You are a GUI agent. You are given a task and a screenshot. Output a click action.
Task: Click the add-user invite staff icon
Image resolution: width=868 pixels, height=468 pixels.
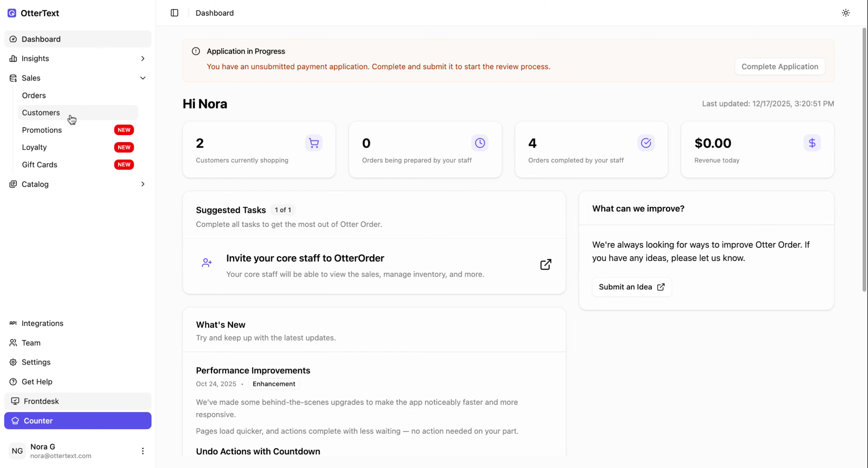tap(207, 263)
